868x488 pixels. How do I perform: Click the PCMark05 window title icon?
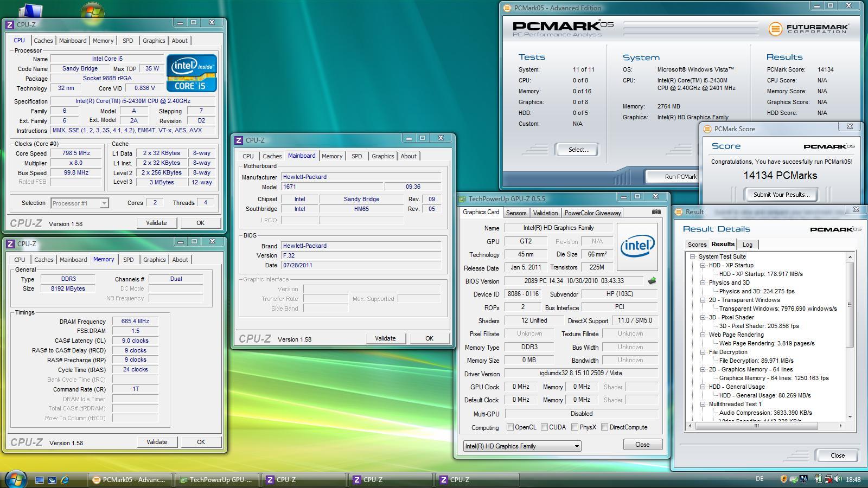point(507,8)
